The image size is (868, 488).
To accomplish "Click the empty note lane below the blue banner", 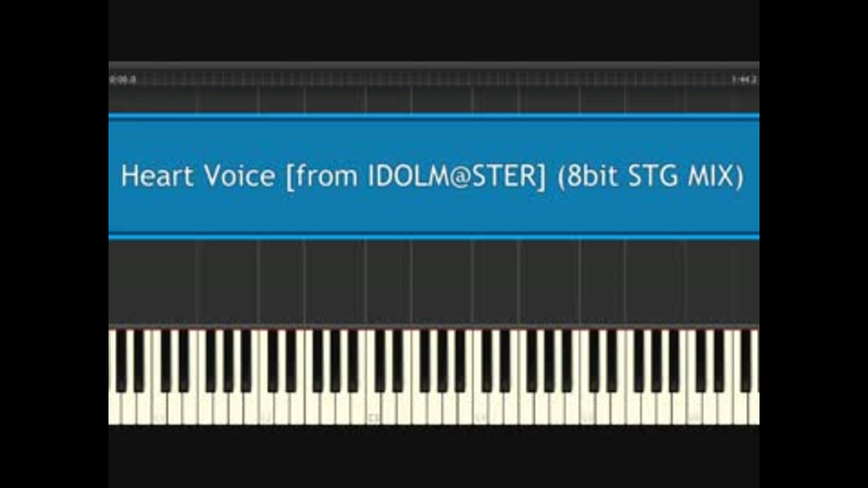I will [434, 282].
